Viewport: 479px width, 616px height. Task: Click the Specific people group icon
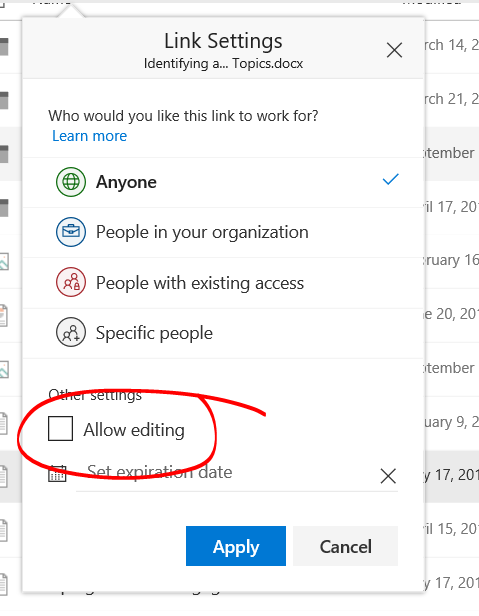pyautogui.click(x=71, y=332)
